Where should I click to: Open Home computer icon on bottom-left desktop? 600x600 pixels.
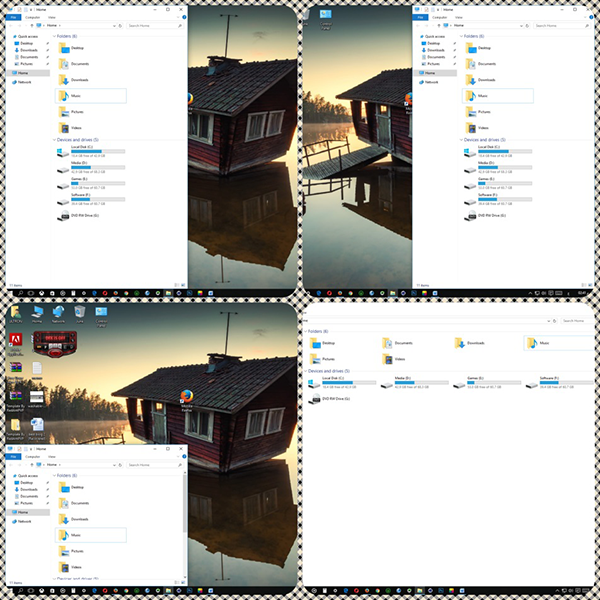[x=37, y=315]
